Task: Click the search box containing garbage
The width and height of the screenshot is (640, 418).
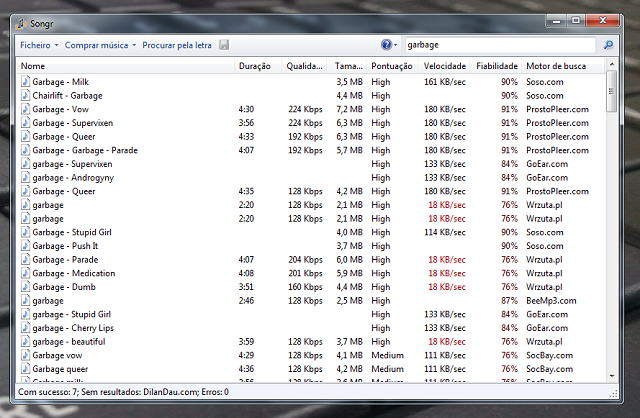Action: [500, 45]
